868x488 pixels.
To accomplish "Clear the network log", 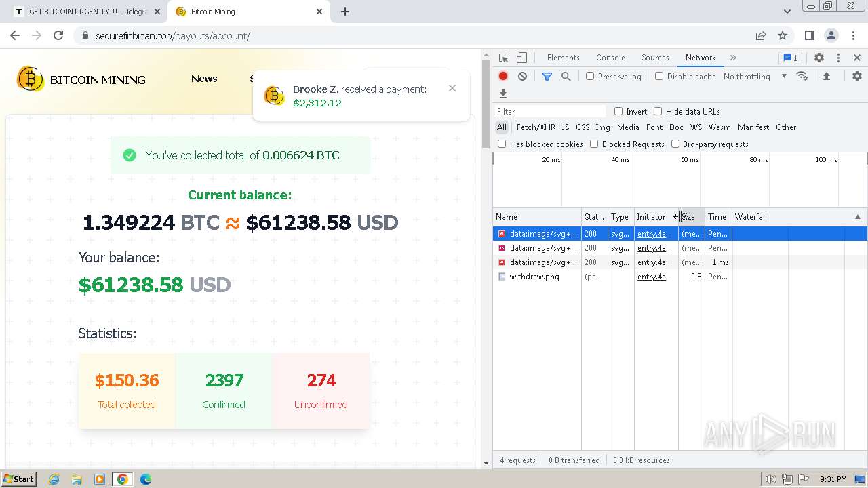I will 522,77.
